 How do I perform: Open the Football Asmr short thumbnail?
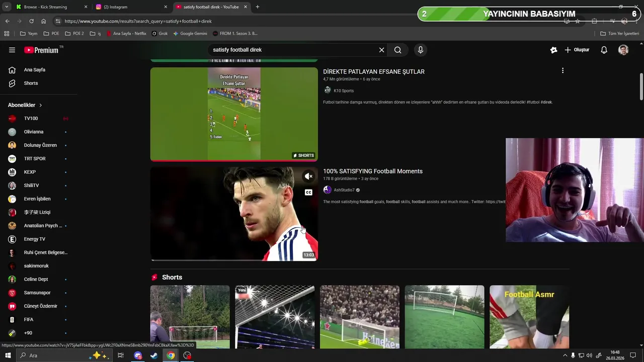tap(529, 317)
